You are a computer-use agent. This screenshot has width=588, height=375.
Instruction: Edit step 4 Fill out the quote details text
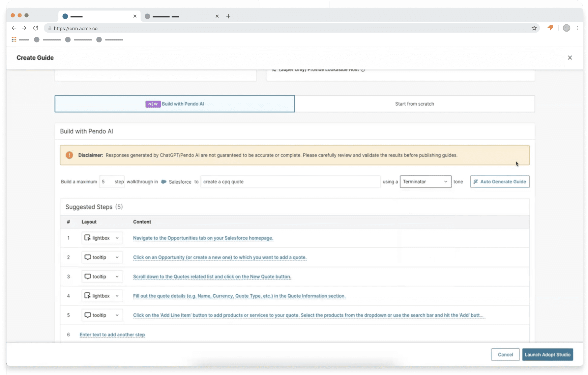pos(239,296)
